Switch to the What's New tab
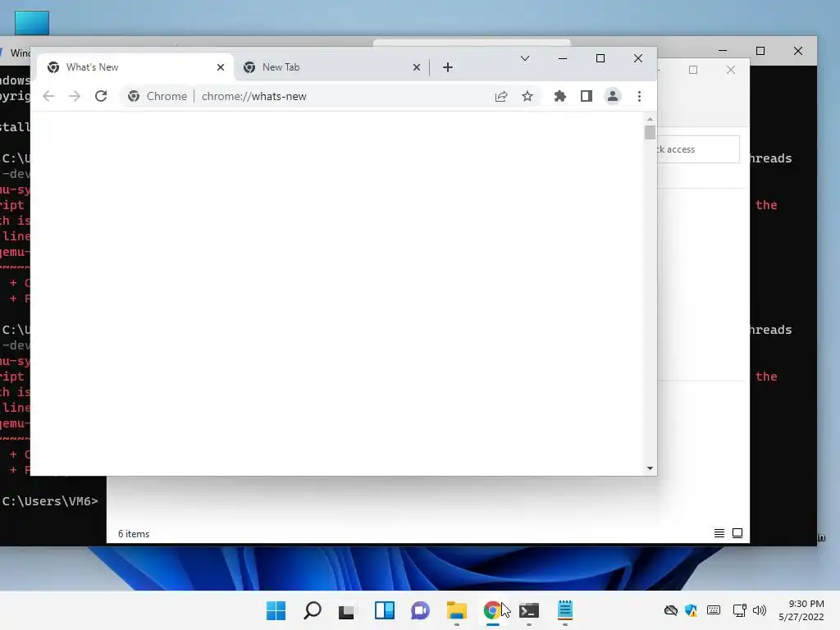The image size is (840, 630). point(135,67)
